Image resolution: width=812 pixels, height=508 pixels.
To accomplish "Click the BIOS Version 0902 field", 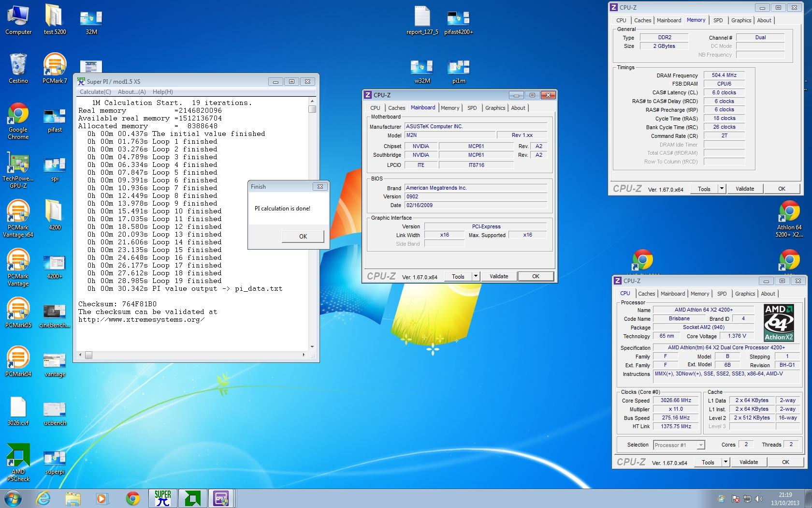I will [476, 196].
